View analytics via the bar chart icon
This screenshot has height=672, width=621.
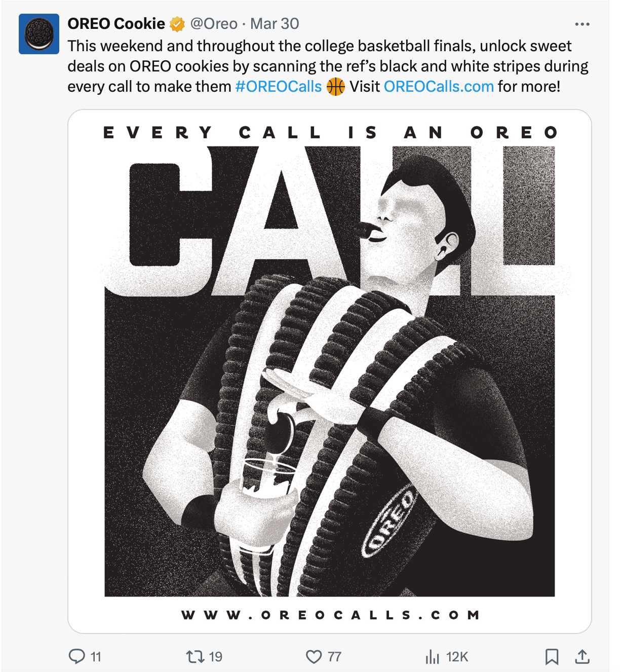(x=432, y=657)
